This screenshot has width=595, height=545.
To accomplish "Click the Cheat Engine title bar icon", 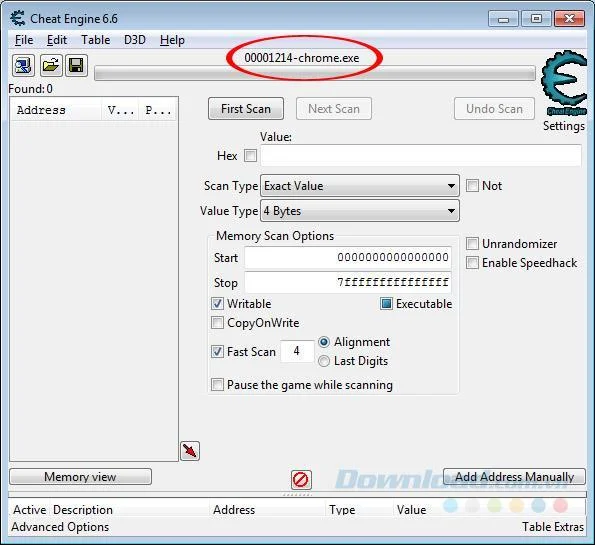I will coord(17,19).
